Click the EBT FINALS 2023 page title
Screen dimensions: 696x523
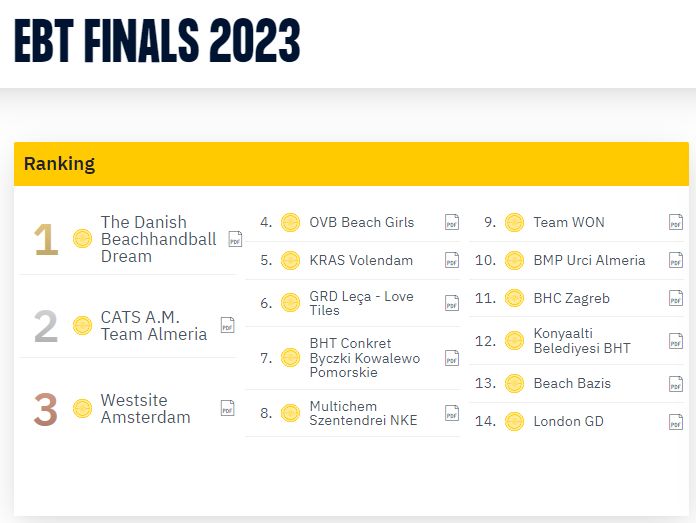tap(157, 40)
